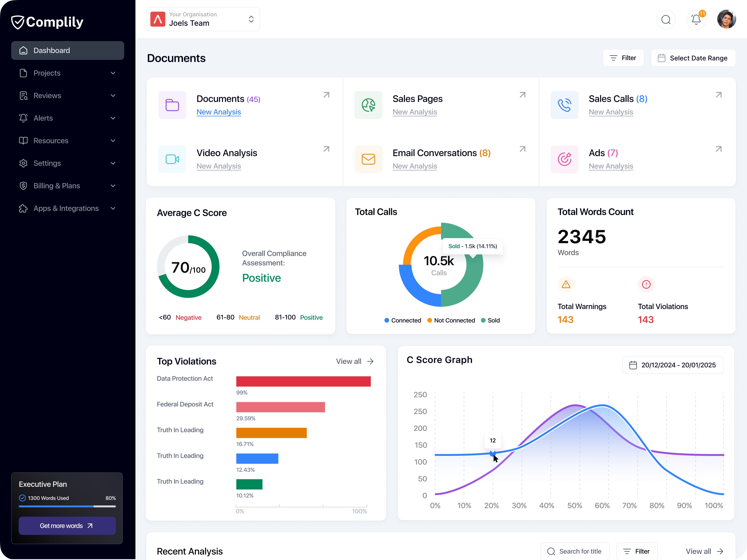Click the Projects file icon in sidebar
The height and width of the screenshot is (560, 747).
(x=23, y=73)
